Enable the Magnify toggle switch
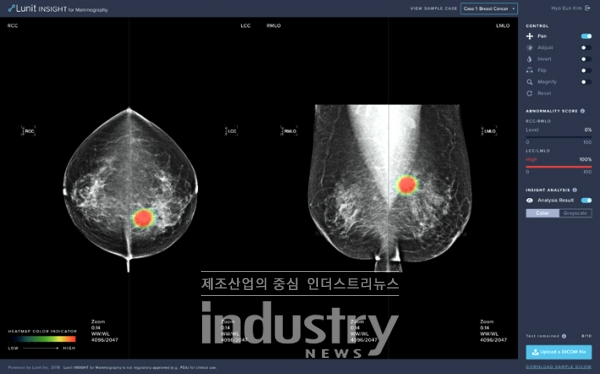600x374 pixels. coord(586,82)
